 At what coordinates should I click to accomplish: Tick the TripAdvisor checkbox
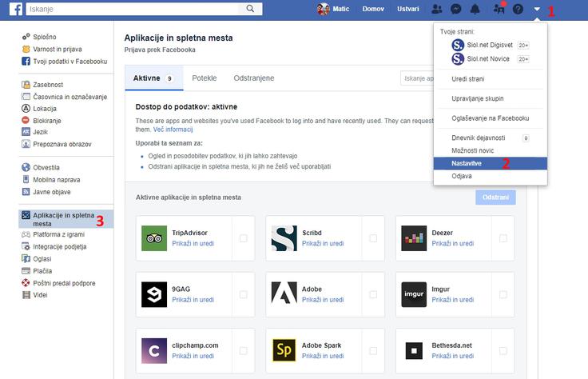(244, 238)
